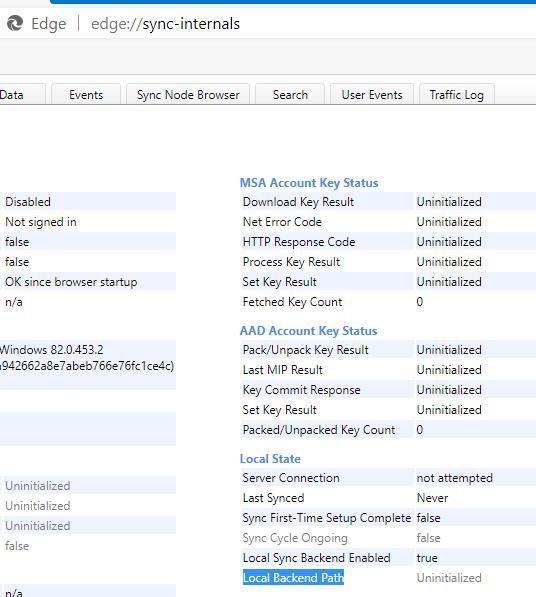Click the 'not attempted' server connection value
This screenshot has width=536, height=597.
(455, 478)
